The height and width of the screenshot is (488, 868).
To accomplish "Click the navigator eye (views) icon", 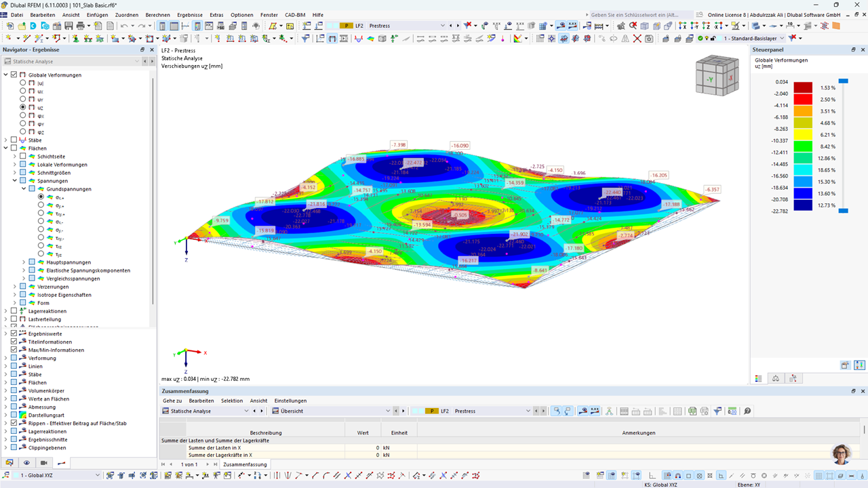I will coord(26,463).
